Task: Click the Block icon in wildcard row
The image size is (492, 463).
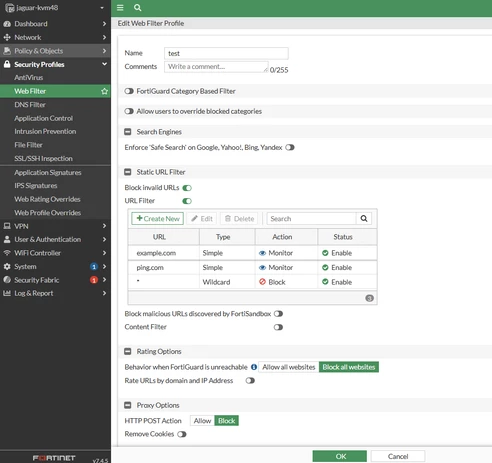Action: 263,282
